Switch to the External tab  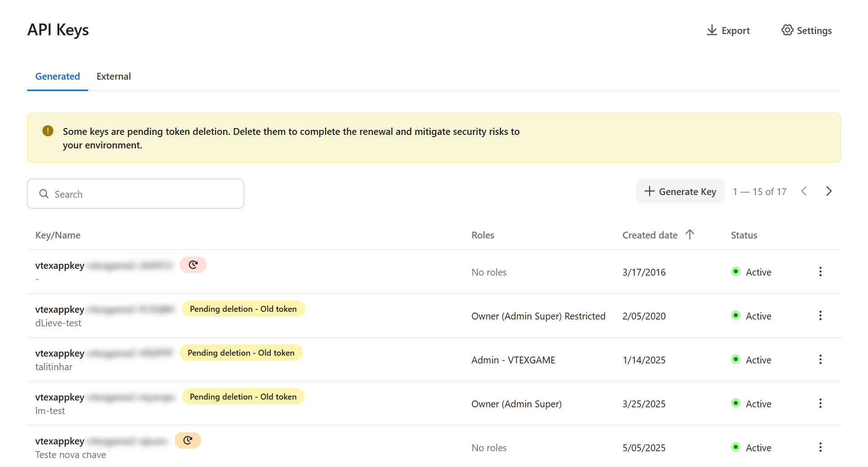tap(113, 76)
